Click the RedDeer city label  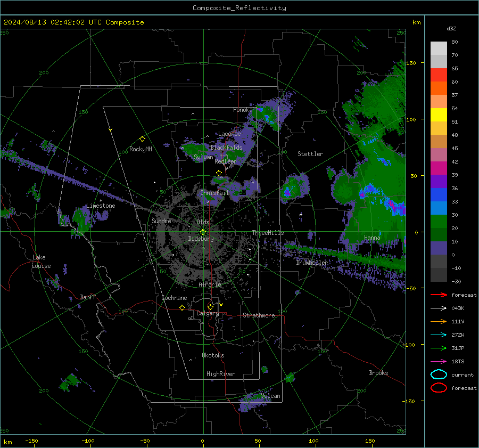coord(226,161)
